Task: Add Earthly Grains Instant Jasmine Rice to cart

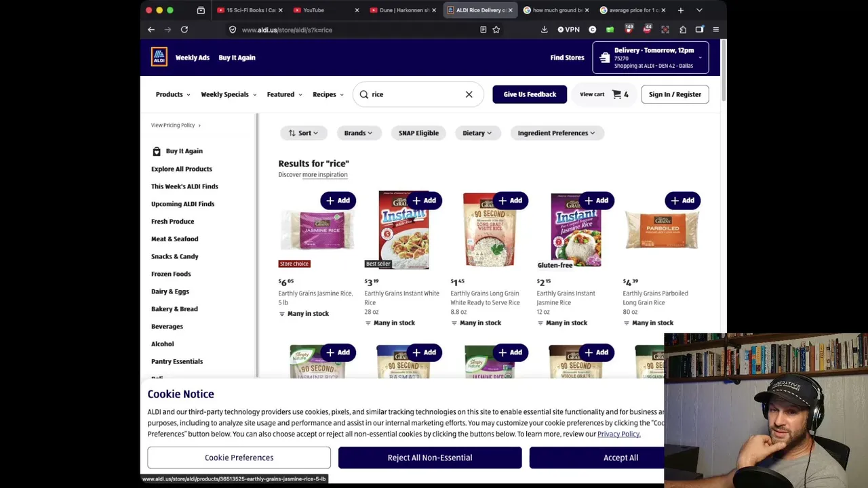Action: (596, 201)
